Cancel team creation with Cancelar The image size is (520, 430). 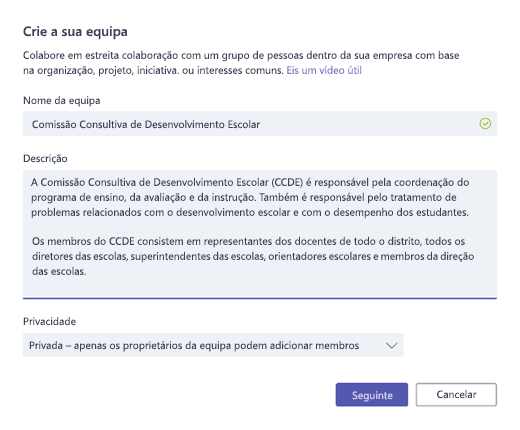(x=456, y=395)
